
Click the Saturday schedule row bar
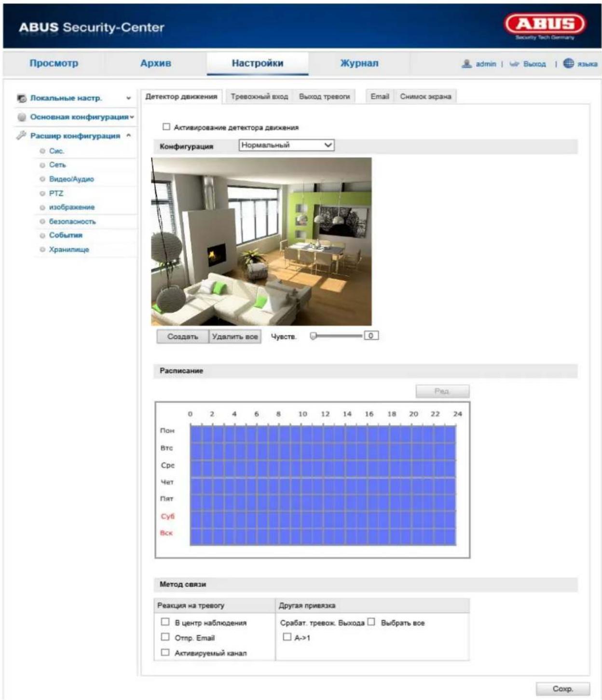tap(323, 520)
